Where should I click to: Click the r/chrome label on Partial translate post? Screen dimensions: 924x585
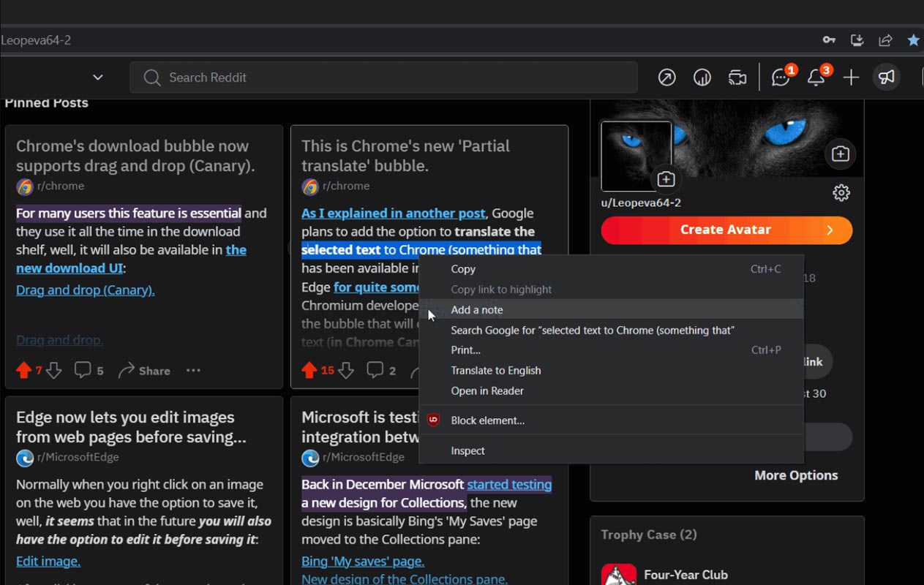[x=346, y=186]
